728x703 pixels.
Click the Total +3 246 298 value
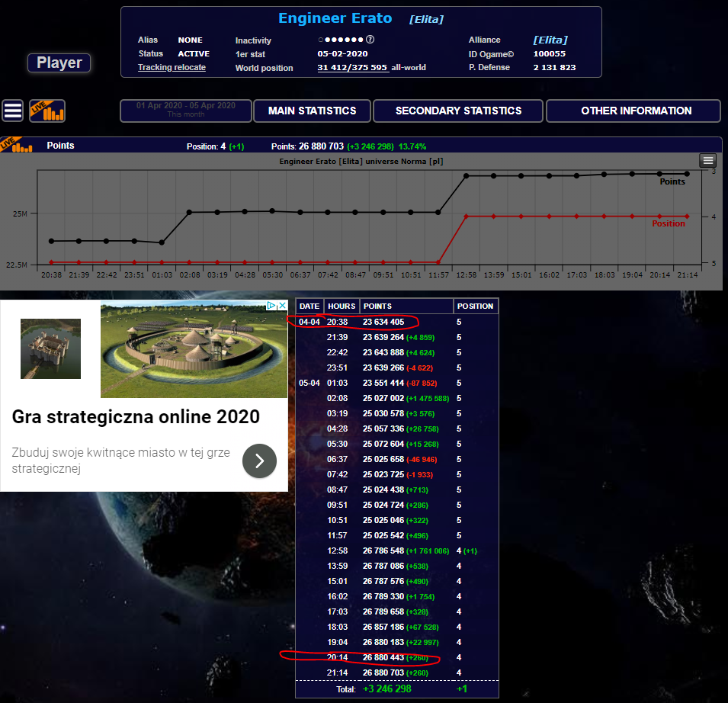(x=386, y=689)
